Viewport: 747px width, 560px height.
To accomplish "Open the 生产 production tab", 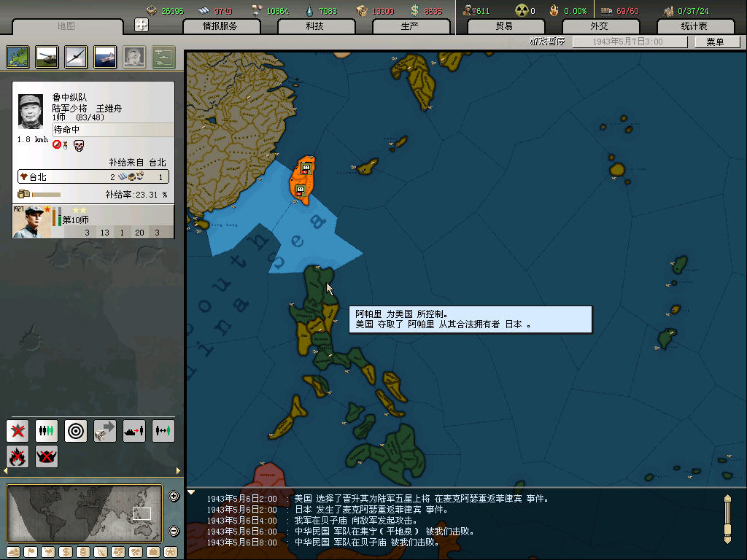I will pyautogui.click(x=411, y=26).
